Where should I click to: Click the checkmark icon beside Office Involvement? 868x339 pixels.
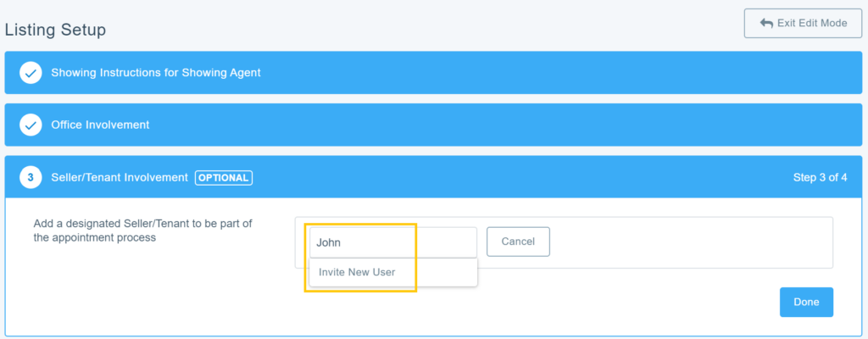(x=31, y=125)
